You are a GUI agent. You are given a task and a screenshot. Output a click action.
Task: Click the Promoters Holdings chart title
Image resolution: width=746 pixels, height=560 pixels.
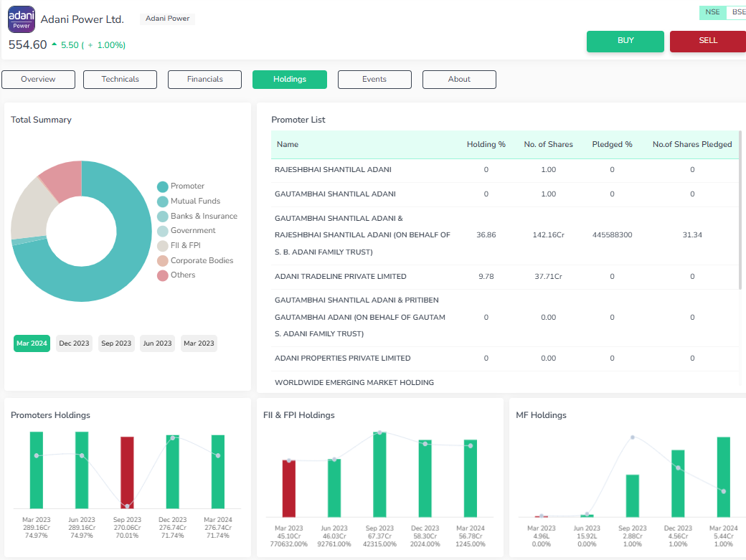click(50, 415)
